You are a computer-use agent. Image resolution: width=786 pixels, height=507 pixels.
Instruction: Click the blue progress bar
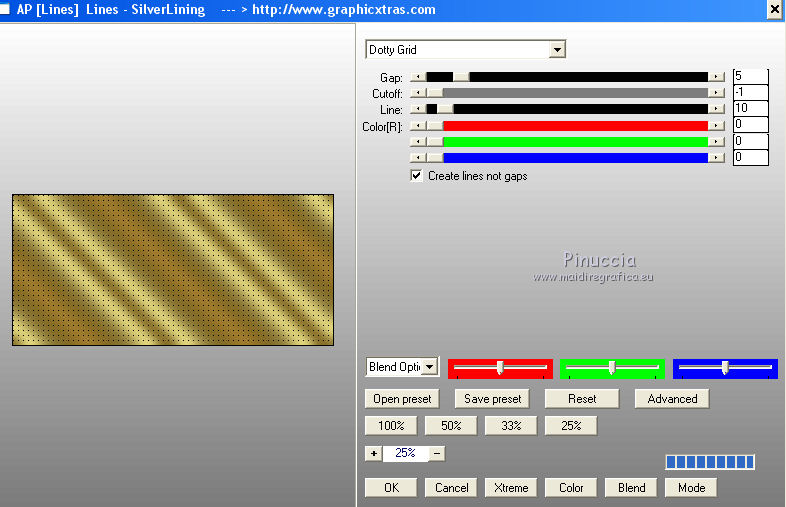(x=710, y=462)
